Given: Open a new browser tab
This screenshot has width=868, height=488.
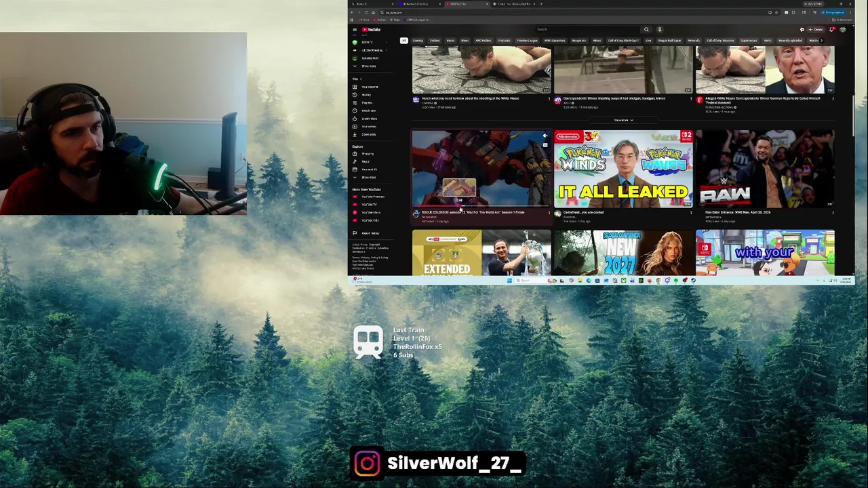Looking at the screenshot, I should click(x=540, y=4).
